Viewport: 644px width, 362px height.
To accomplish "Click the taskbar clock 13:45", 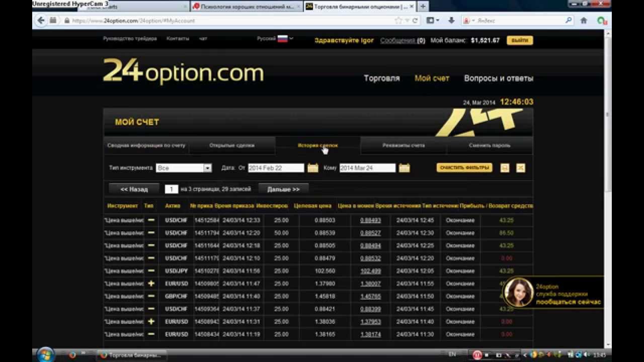I will tap(599, 355).
